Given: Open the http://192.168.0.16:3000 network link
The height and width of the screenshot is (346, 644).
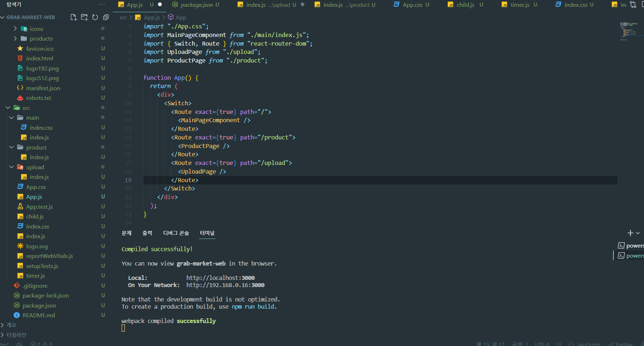Looking at the screenshot, I should pos(225,285).
